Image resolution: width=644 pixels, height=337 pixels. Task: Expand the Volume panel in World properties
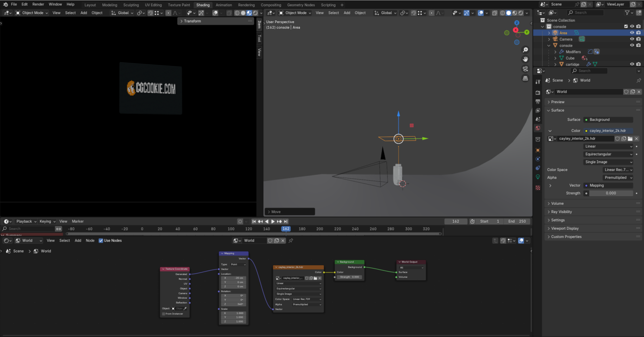pos(557,203)
